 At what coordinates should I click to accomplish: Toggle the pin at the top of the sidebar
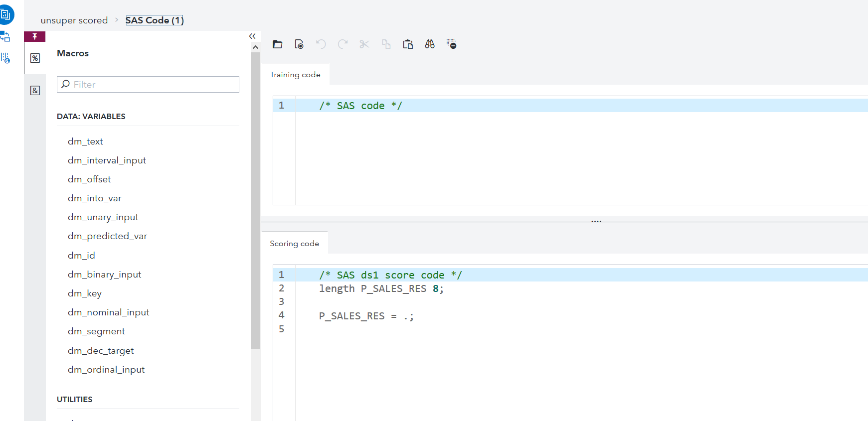[x=35, y=36]
